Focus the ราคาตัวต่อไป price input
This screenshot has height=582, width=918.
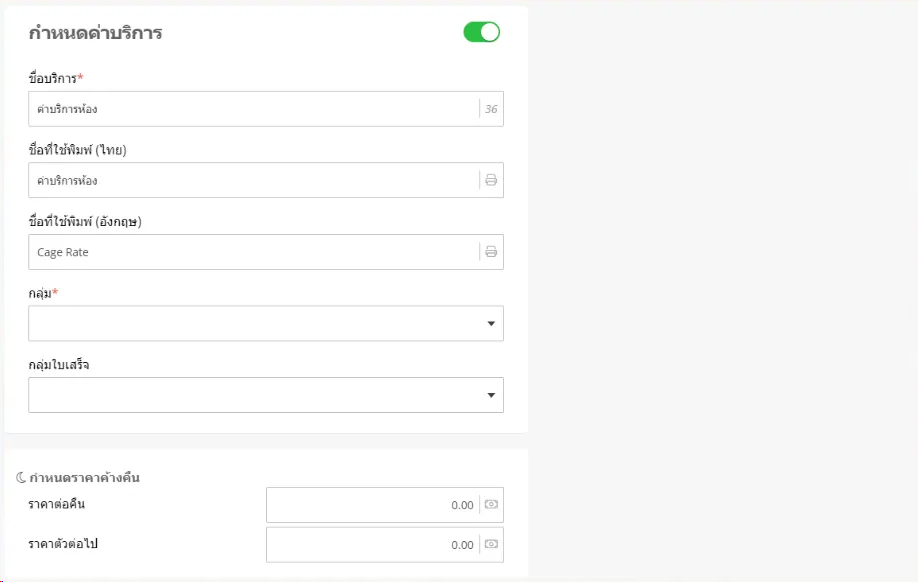(370, 545)
